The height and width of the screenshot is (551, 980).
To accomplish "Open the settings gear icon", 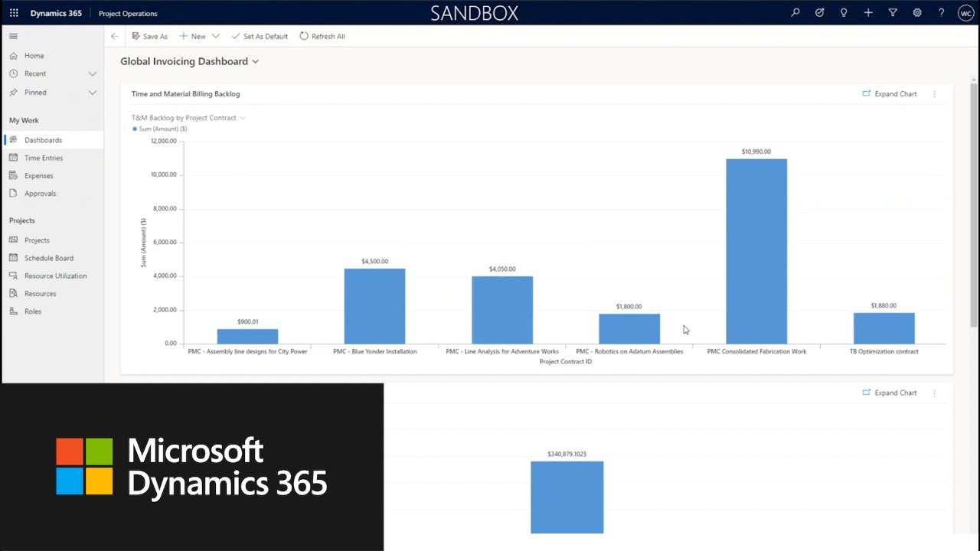I will tap(917, 13).
